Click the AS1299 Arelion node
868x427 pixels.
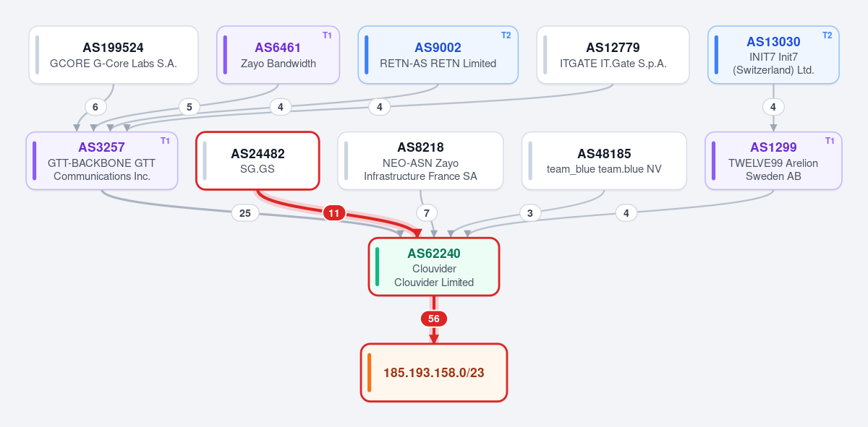[773, 160]
